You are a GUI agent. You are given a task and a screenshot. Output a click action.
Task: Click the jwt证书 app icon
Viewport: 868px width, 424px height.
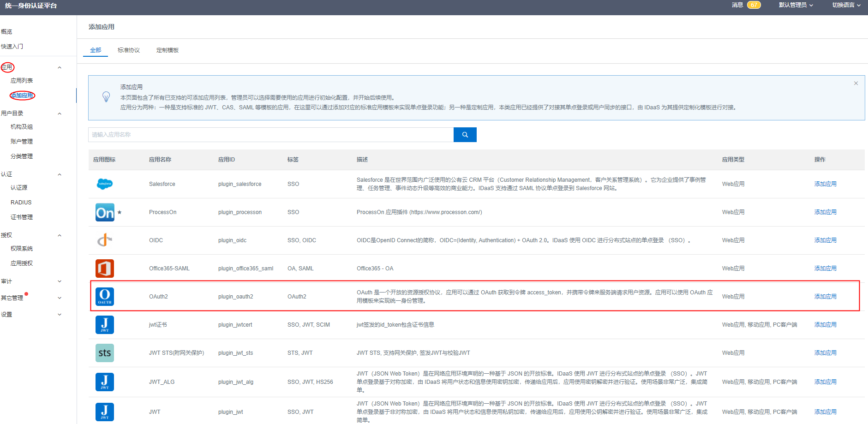point(105,325)
